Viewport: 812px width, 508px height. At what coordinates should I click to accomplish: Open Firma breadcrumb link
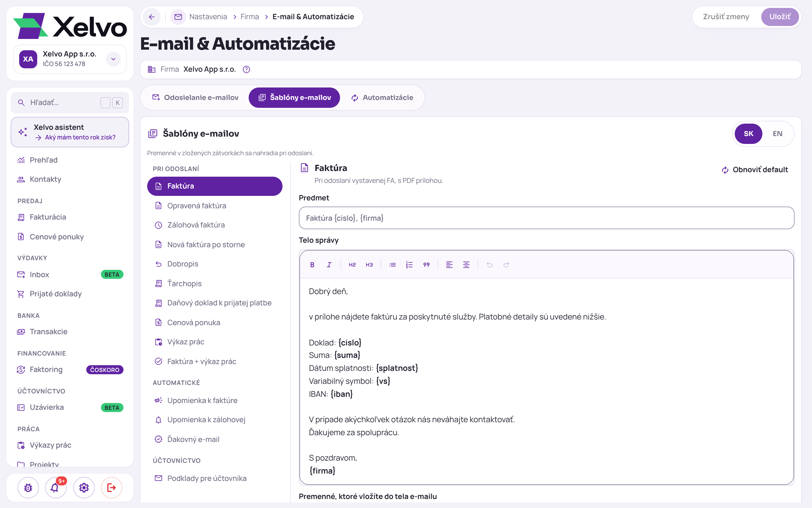[x=250, y=17]
